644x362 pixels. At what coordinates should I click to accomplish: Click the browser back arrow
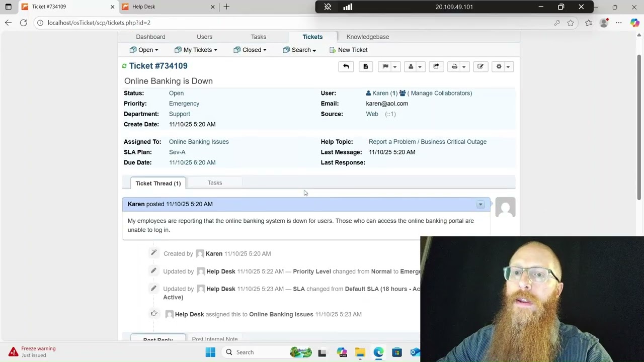click(8, 23)
